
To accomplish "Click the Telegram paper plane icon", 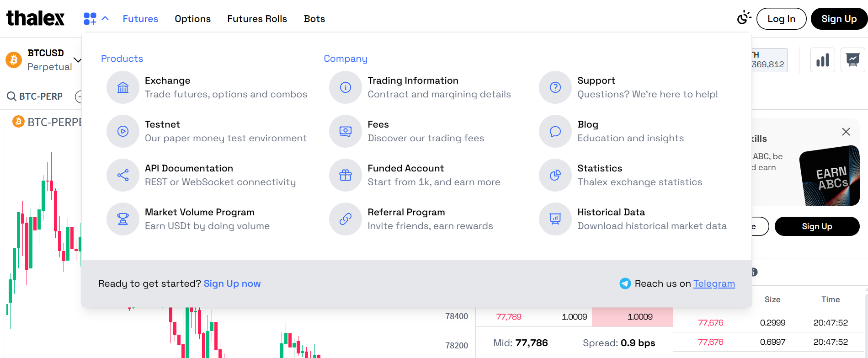I will tap(625, 283).
